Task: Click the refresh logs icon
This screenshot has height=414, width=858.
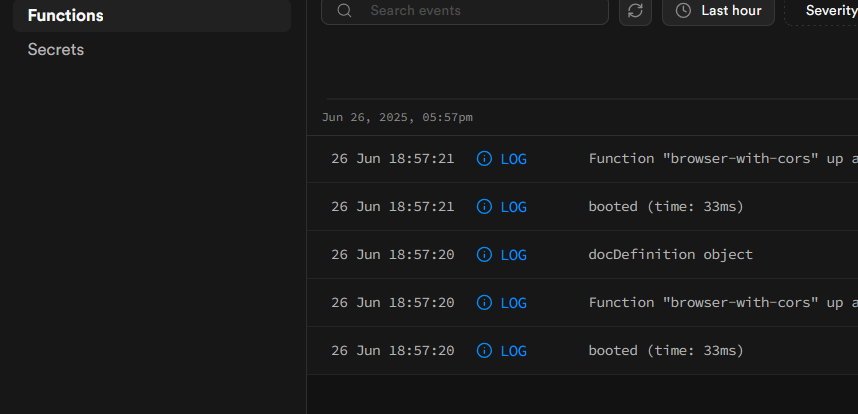Action: (x=635, y=11)
